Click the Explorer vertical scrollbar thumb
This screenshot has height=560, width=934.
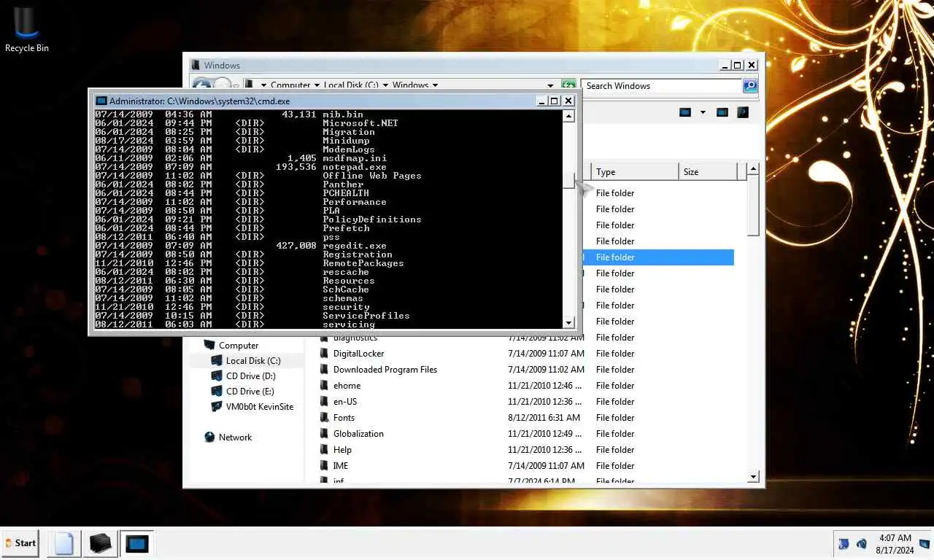pos(753,206)
